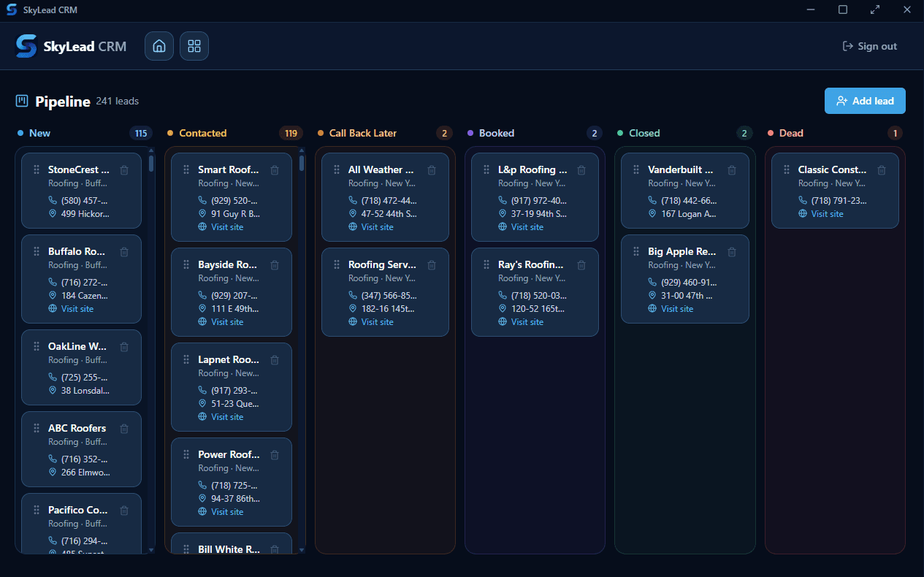Click the Contacted column scrollbar thumb

[302, 162]
